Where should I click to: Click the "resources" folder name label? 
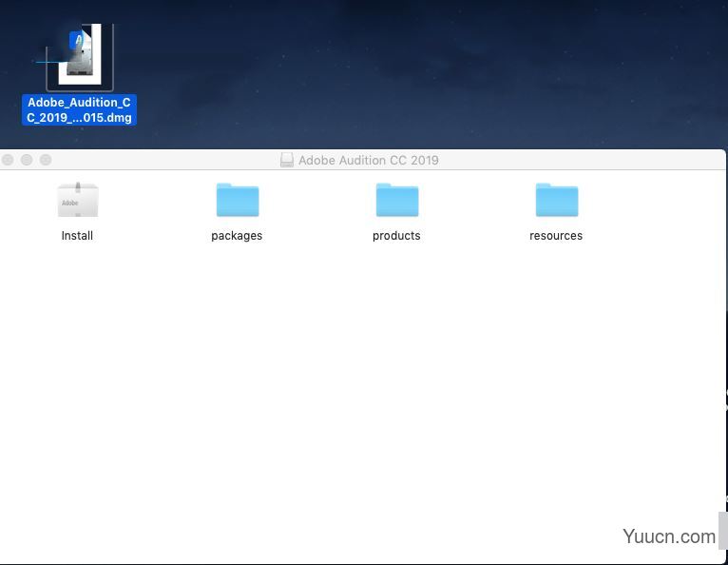point(556,236)
